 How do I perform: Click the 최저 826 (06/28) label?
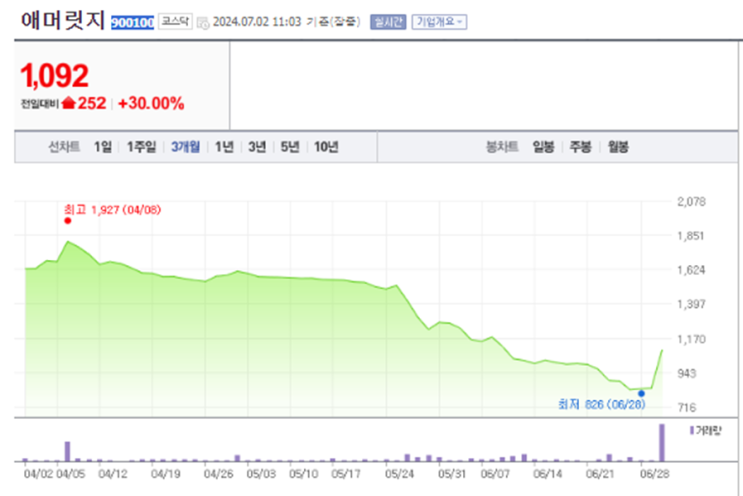pyautogui.click(x=602, y=404)
